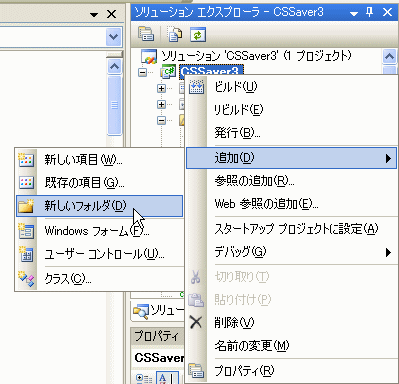Click the new folder icon in submenu

click(x=26, y=206)
